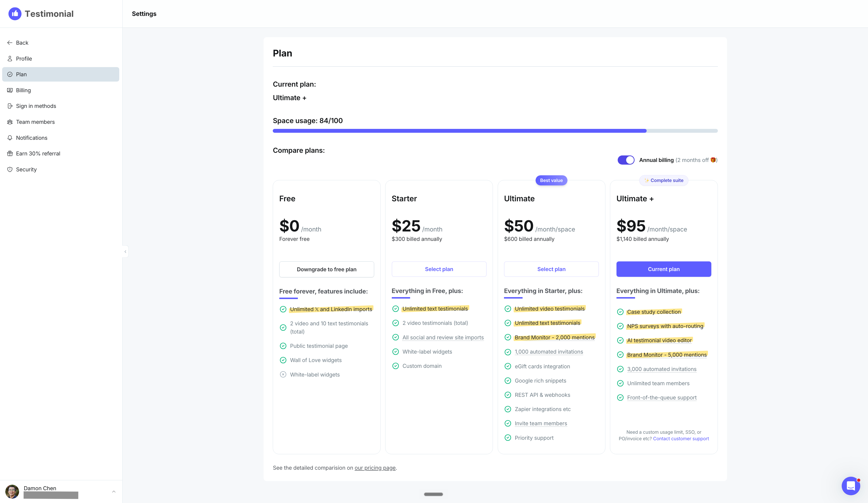Select the Plan menu item
The height and width of the screenshot is (503, 868).
[61, 74]
